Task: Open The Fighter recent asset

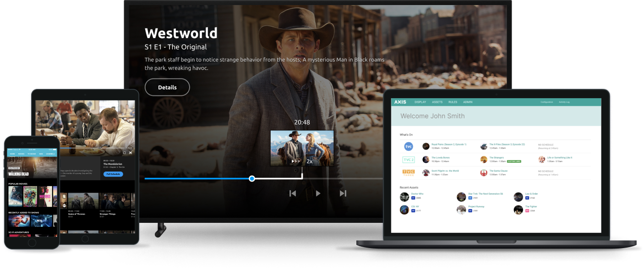Action: (x=531, y=206)
